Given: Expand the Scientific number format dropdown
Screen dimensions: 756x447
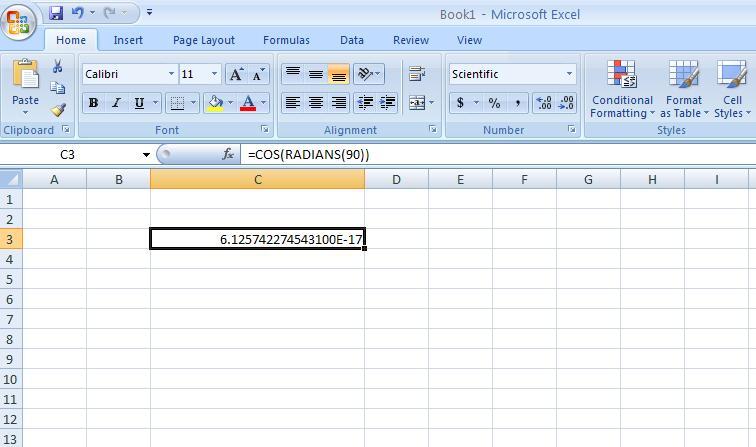Looking at the screenshot, I should [569, 74].
